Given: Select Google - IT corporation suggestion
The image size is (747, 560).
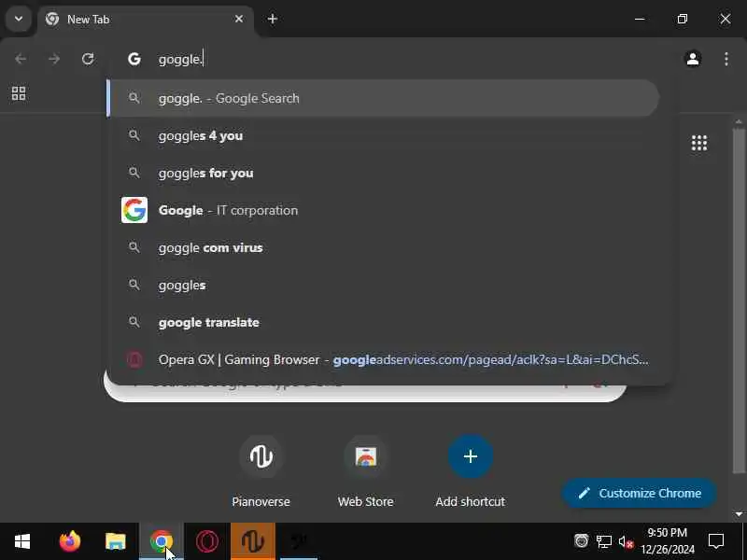Looking at the screenshot, I should click(x=384, y=210).
